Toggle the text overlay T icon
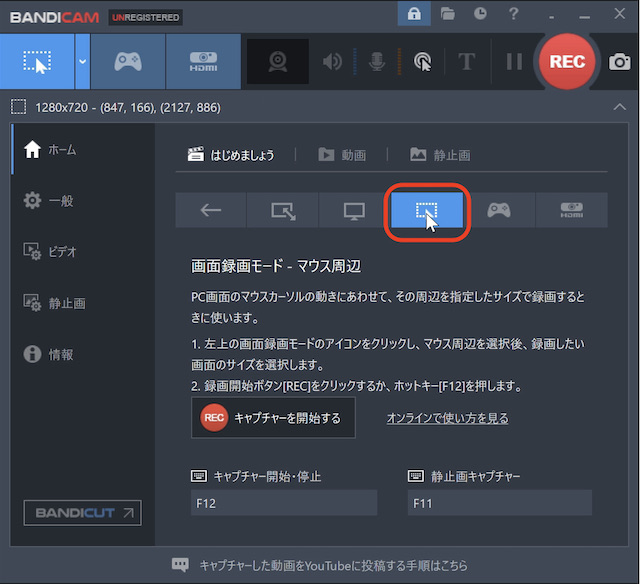The height and width of the screenshot is (584, 640). point(467,62)
